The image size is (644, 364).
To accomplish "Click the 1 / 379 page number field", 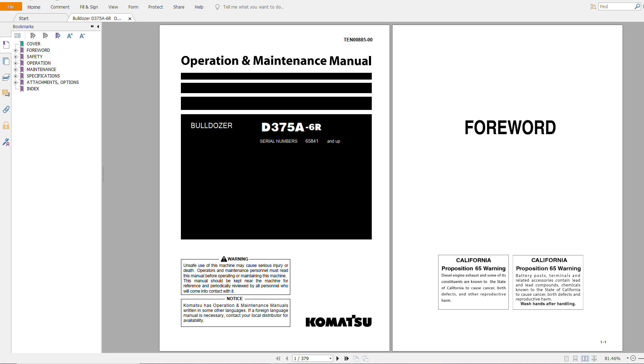I will pyautogui.click(x=310, y=358).
